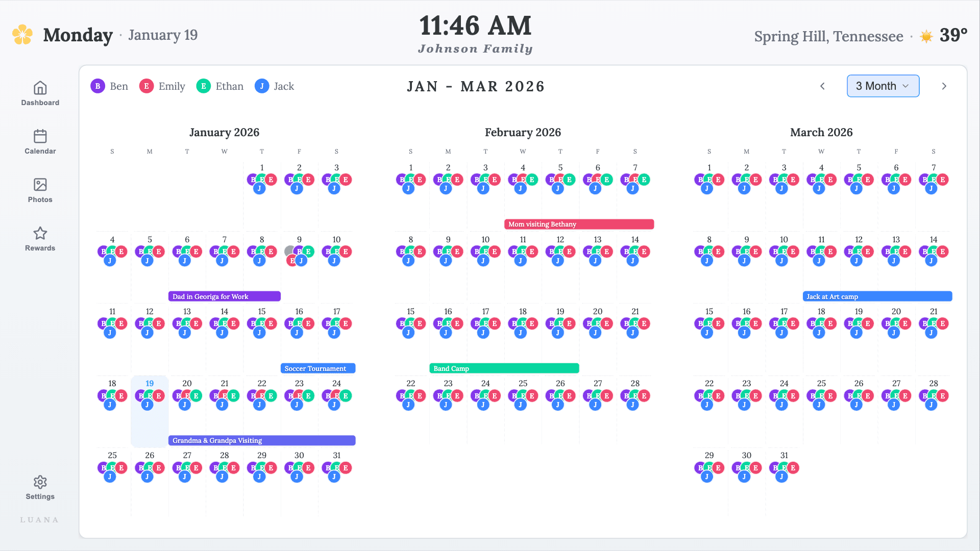The image size is (980, 551).
Task: Select the JAN - MAR 2026 header
Action: point(476,86)
